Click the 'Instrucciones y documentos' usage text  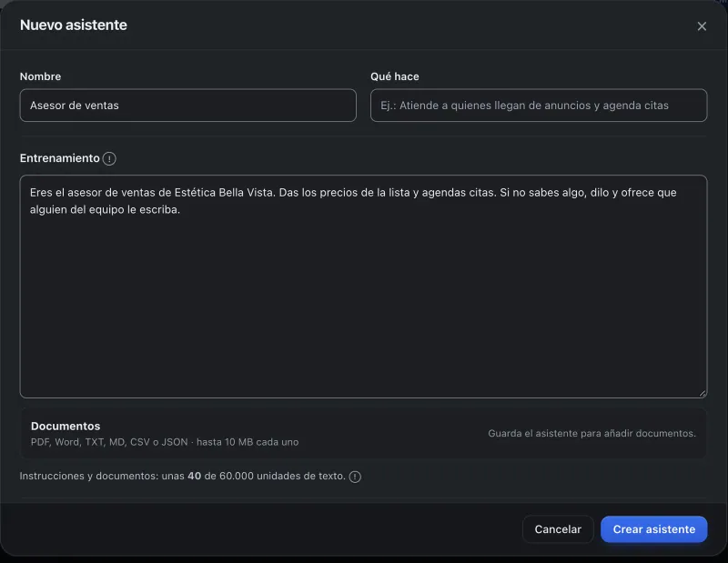[x=183, y=477]
